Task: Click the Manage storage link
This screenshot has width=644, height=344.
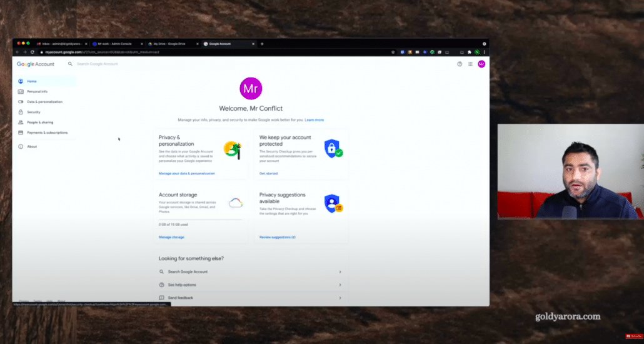Action: (x=171, y=237)
